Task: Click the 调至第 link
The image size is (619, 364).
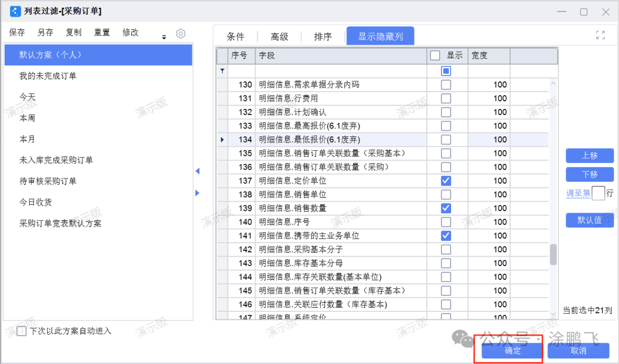Action: [x=578, y=193]
